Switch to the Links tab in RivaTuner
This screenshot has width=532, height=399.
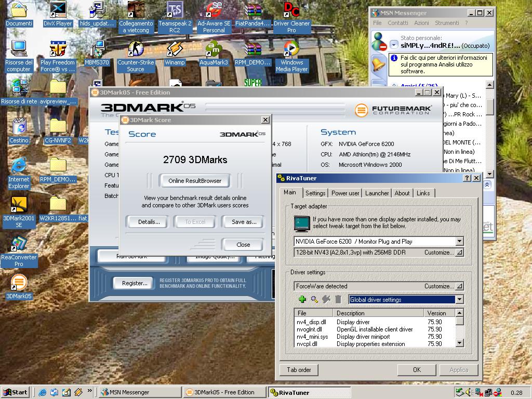[423, 193]
